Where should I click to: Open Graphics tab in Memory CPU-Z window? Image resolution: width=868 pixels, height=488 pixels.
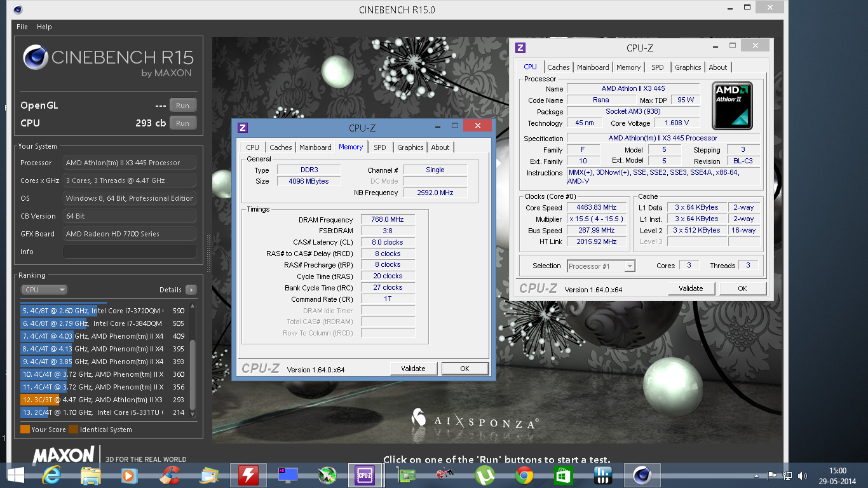pos(410,147)
